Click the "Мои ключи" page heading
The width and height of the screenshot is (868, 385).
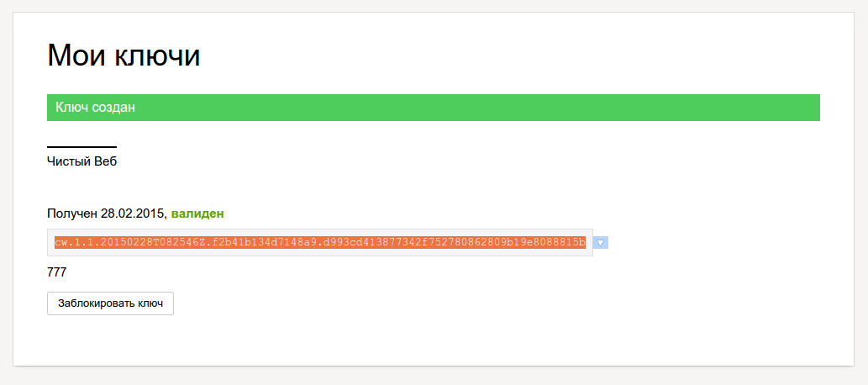(124, 55)
